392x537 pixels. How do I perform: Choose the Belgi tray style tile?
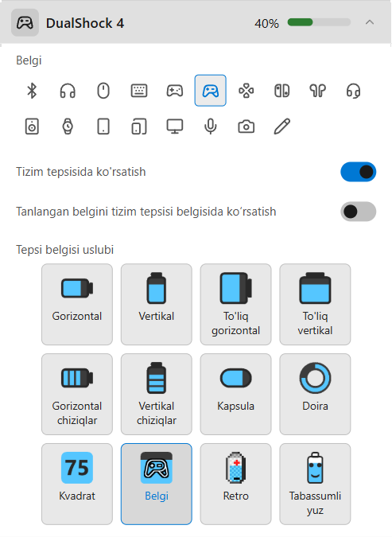pyautogui.click(x=157, y=484)
